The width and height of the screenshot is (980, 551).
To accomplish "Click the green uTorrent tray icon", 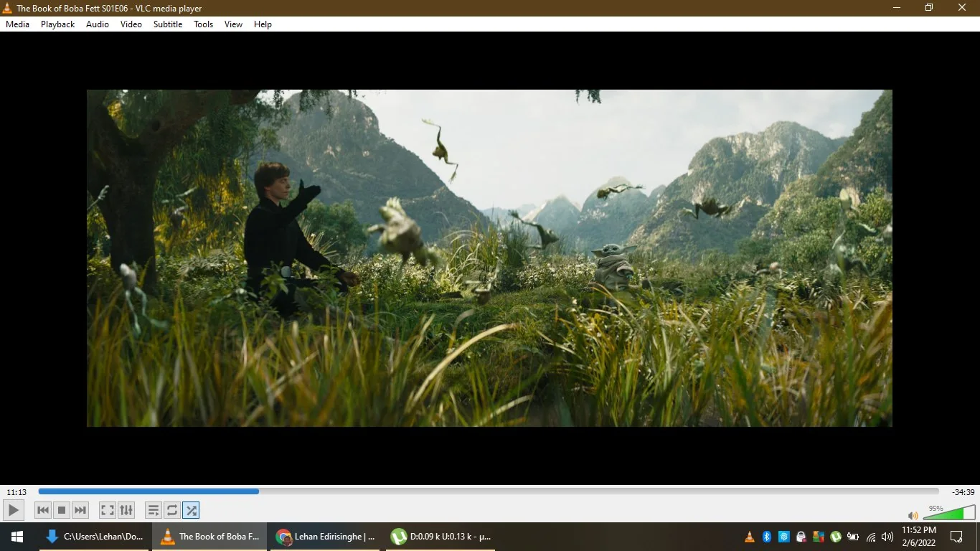I will (836, 537).
